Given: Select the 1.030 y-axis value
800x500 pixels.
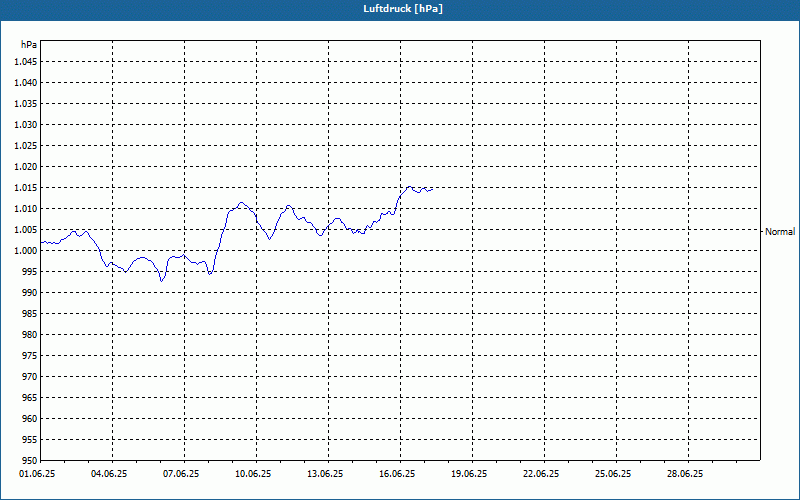Looking at the screenshot, I should point(26,124).
